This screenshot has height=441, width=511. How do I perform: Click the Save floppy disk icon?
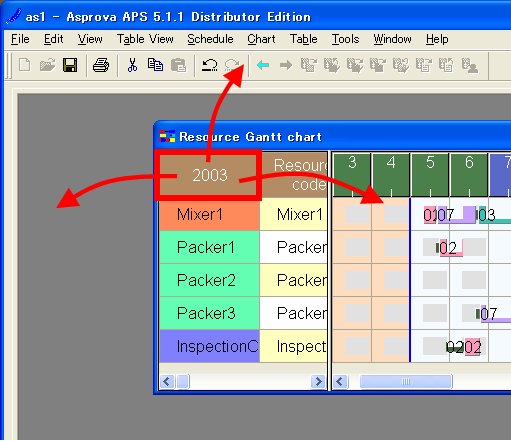[70, 65]
